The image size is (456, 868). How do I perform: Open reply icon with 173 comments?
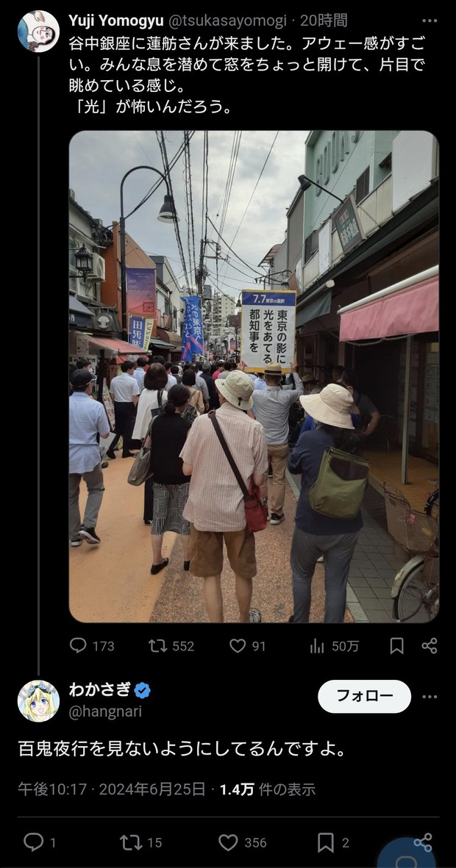pyautogui.click(x=78, y=645)
